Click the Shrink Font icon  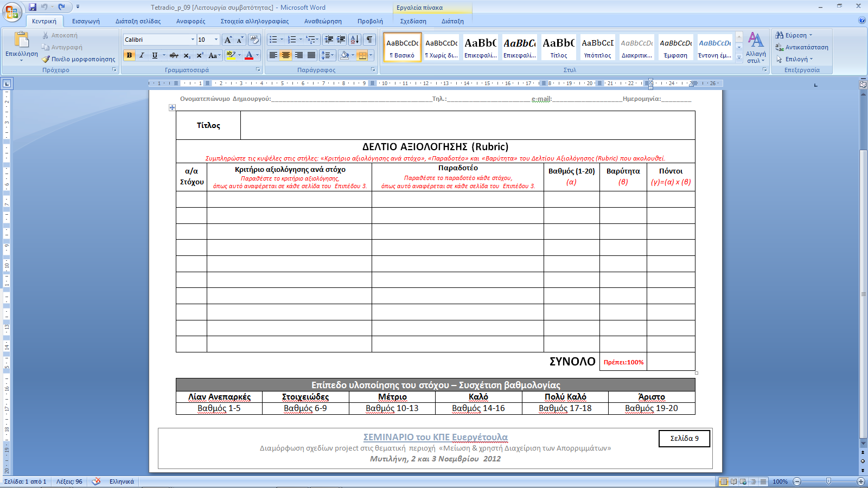240,40
